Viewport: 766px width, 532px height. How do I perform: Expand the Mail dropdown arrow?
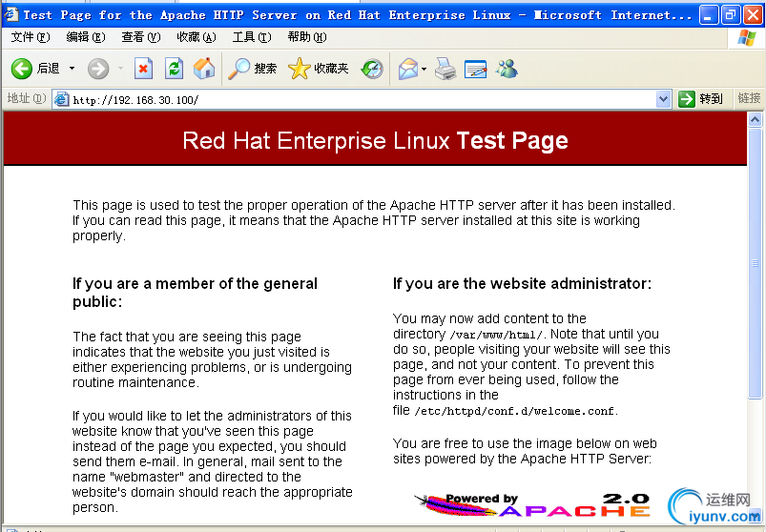click(x=424, y=69)
